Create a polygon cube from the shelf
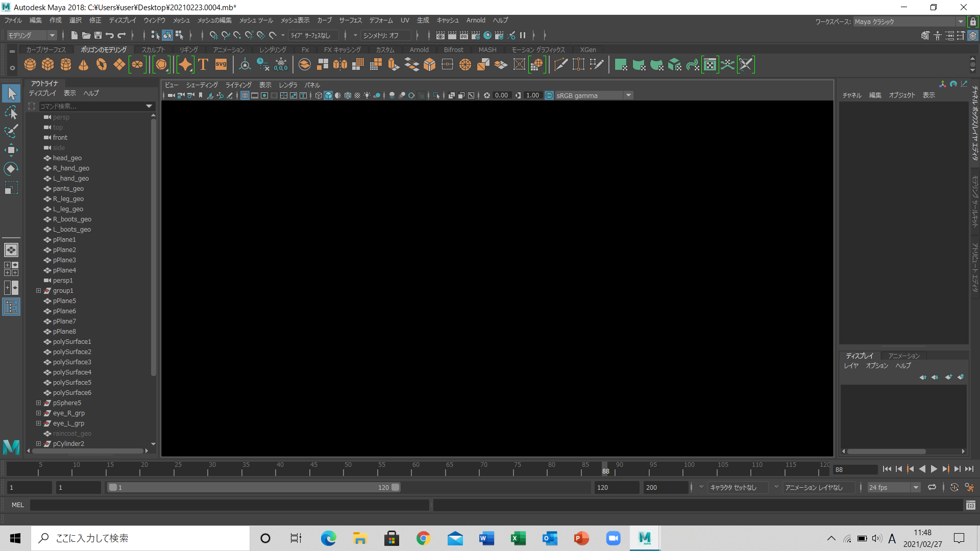 point(48,65)
